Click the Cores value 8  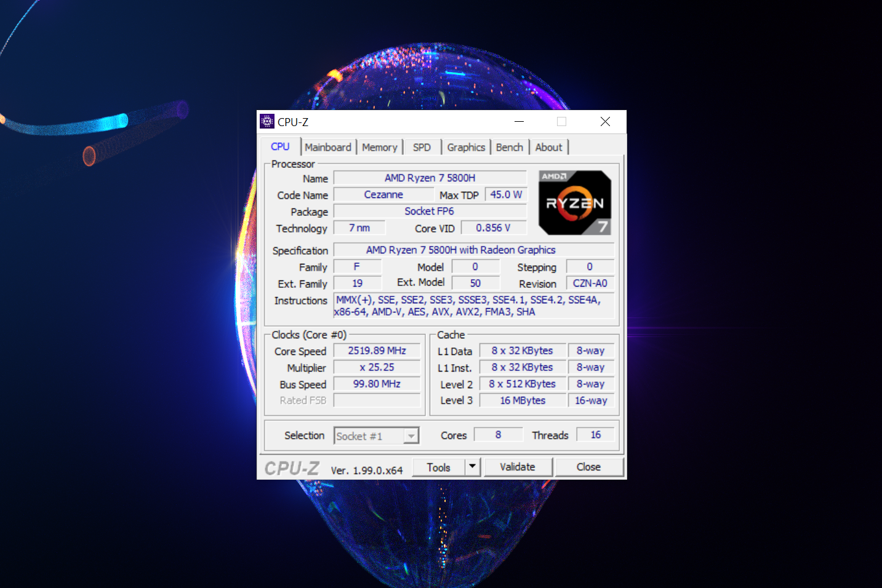[498, 434]
